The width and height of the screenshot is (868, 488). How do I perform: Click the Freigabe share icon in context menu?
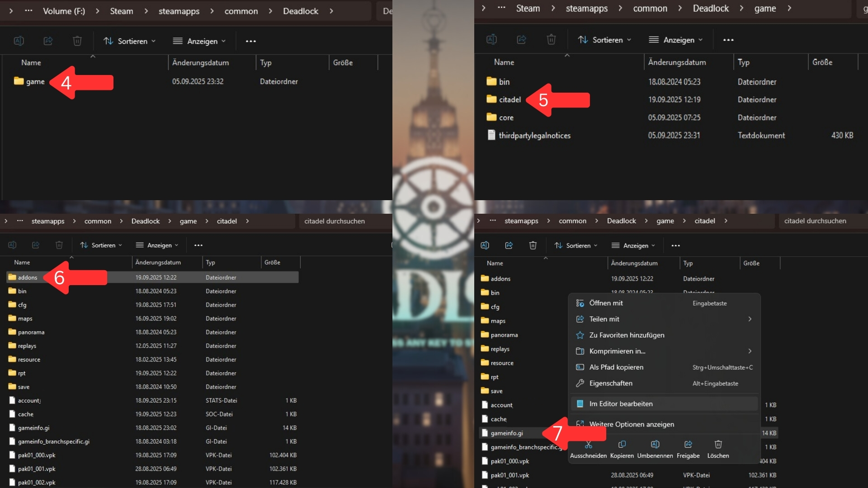688,445
